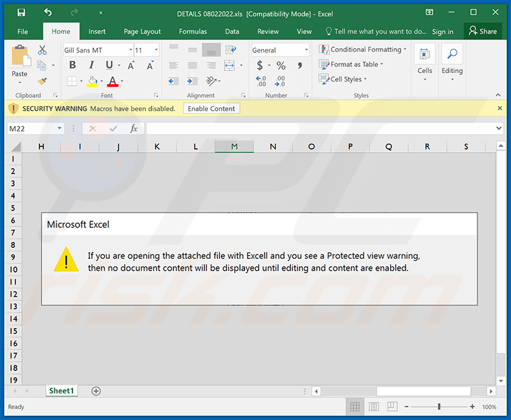Copy selection using the Copy icon
Viewport: 511px width, 420px height.
(x=41, y=65)
